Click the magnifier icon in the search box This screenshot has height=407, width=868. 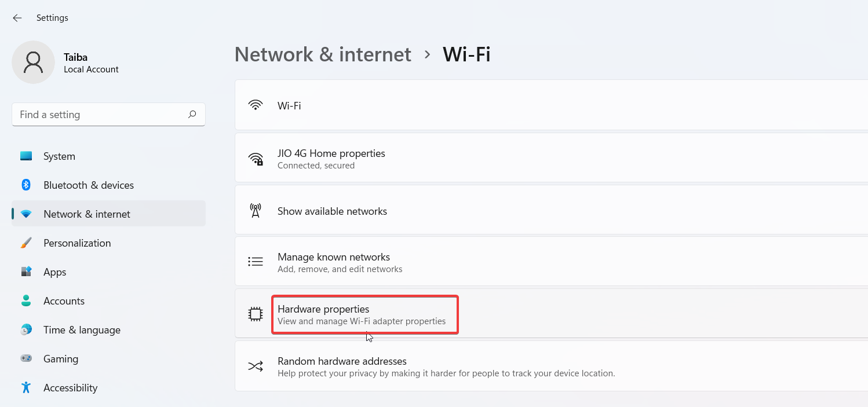pyautogui.click(x=192, y=115)
